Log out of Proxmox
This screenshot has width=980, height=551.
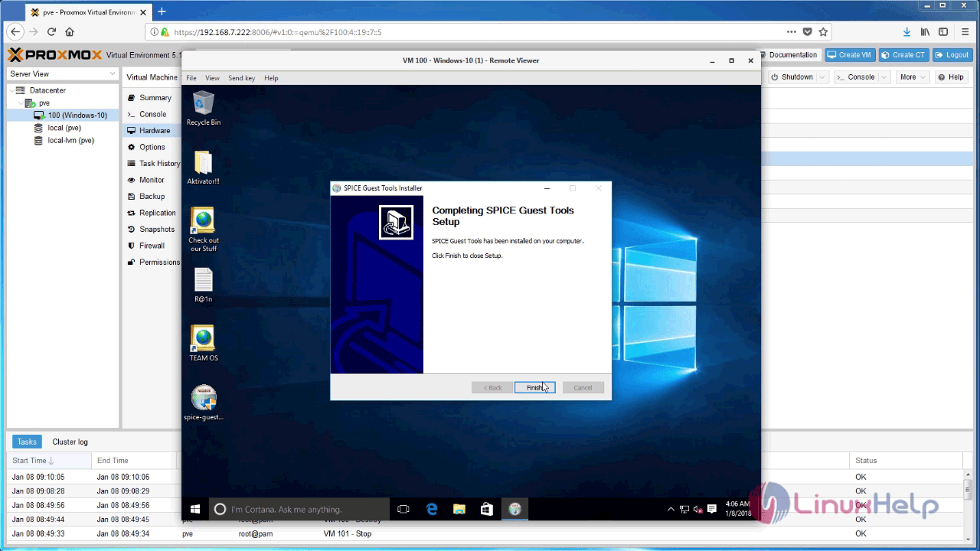(x=952, y=55)
